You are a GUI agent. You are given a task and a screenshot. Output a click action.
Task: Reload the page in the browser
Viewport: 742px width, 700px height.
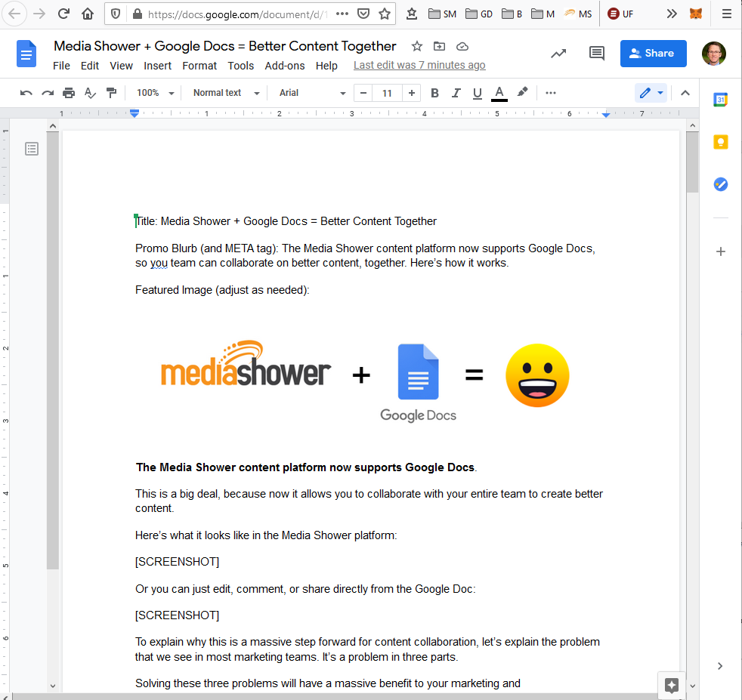[63, 14]
